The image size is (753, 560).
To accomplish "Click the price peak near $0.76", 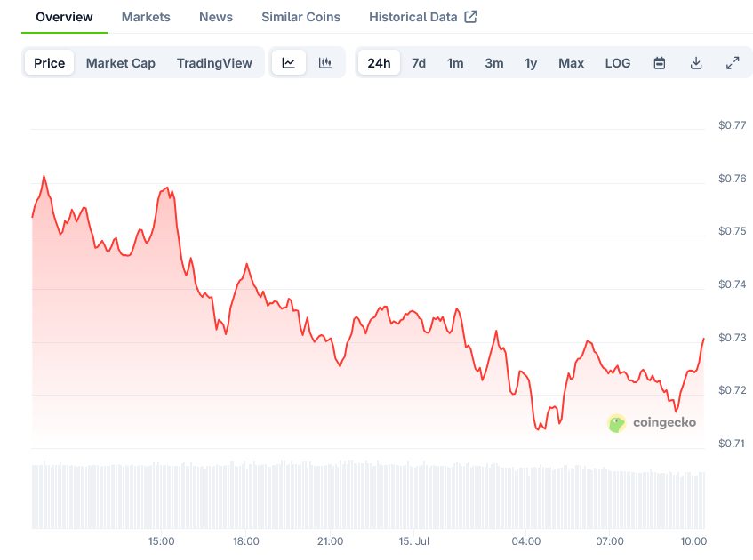I will (x=44, y=176).
